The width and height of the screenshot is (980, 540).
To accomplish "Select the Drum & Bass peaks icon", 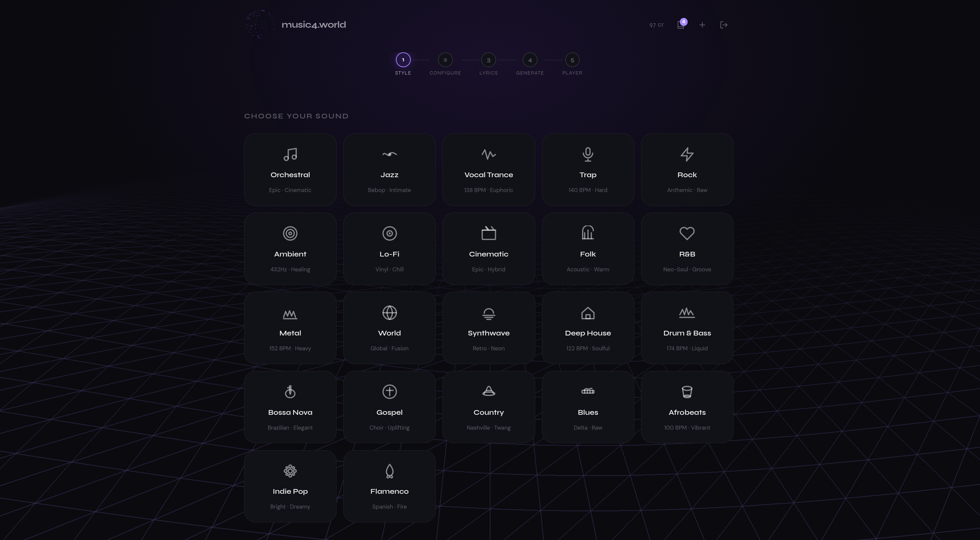I will coord(687,313).
